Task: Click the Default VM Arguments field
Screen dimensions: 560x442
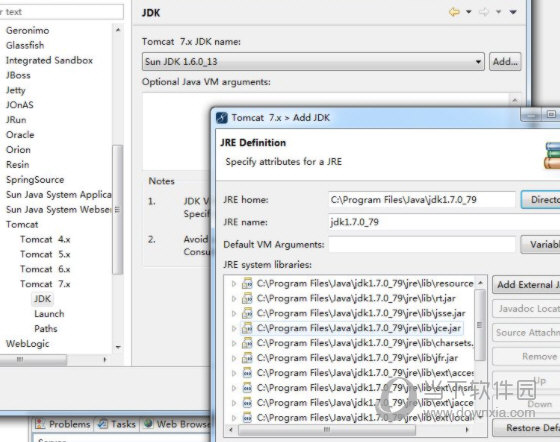Action: coord(421,245)
